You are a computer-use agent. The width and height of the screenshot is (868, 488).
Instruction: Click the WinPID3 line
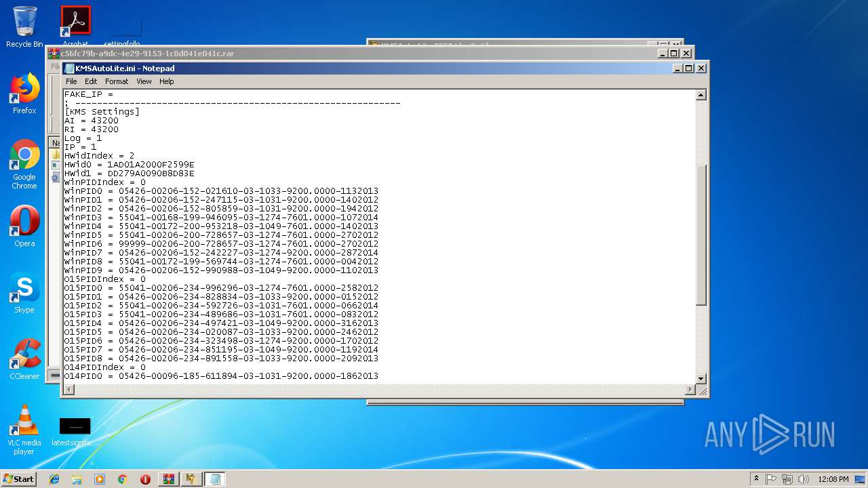(222, 218)
